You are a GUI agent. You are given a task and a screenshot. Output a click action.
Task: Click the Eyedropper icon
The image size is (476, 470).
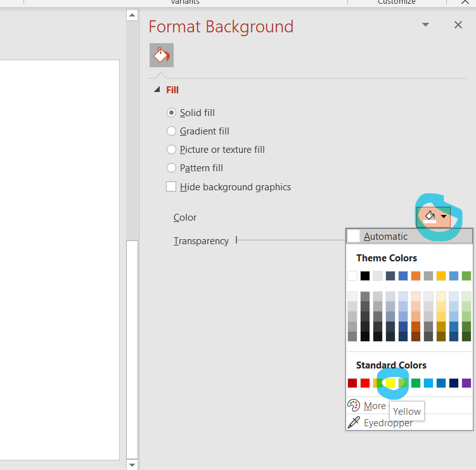pos(354,422)
